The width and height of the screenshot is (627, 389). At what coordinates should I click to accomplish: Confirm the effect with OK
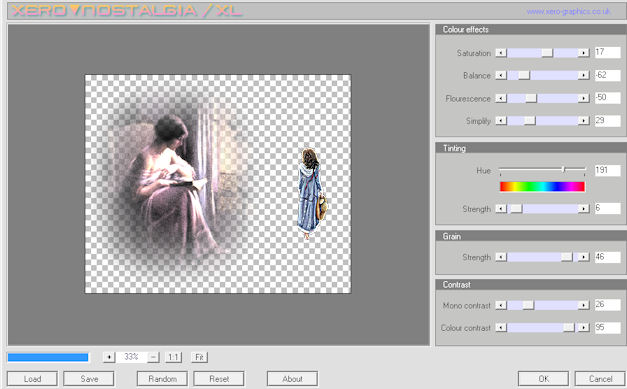pyautogui.click(x=543, y=379)
